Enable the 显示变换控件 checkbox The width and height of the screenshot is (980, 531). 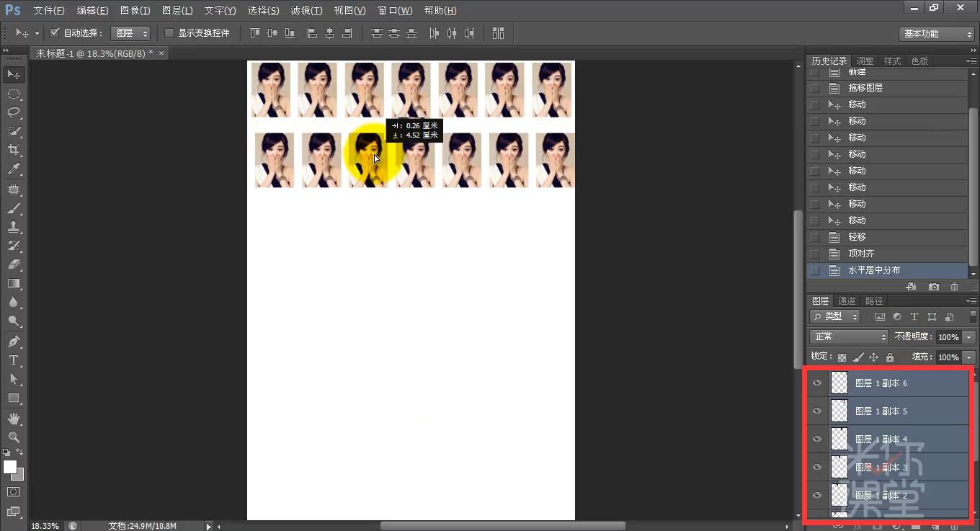(x=169, y=33)
